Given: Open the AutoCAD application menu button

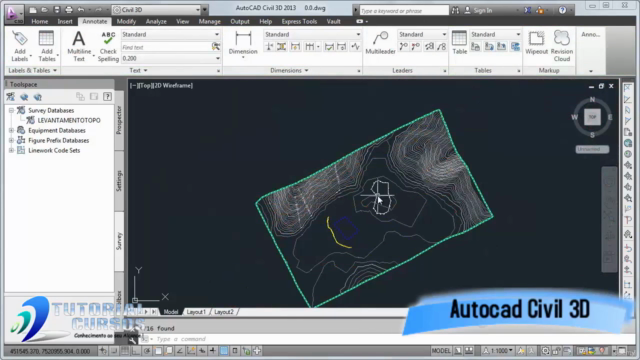Looking at the screenshot, I should coord(13,14).
